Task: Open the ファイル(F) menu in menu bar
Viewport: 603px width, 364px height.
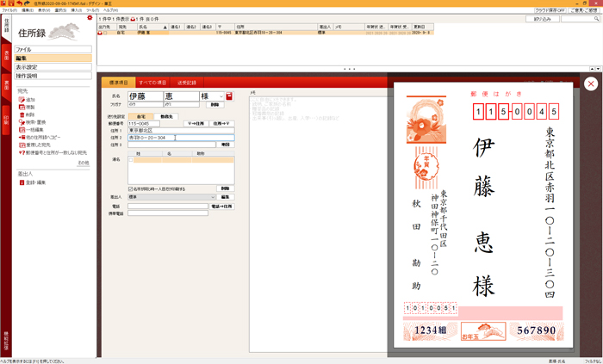Action: (9, 9)
